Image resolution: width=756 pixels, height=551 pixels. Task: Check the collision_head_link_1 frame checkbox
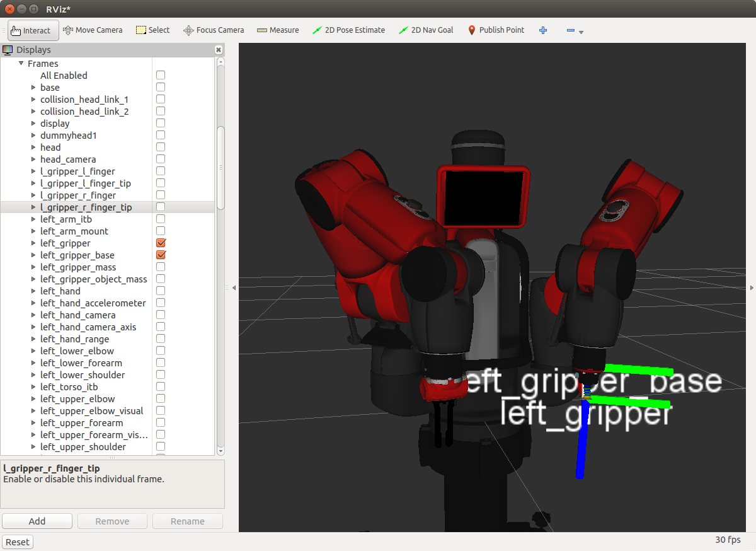coord(161,99)
